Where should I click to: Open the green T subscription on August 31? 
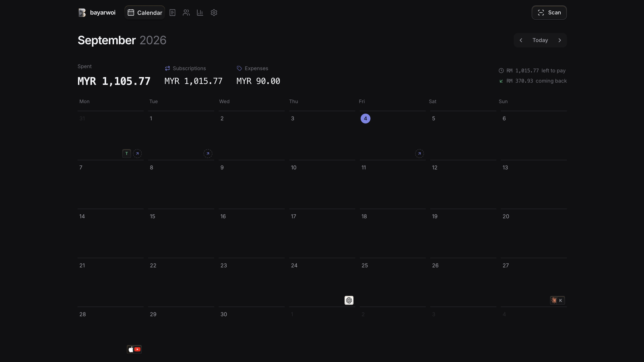[x=126, y=153]
